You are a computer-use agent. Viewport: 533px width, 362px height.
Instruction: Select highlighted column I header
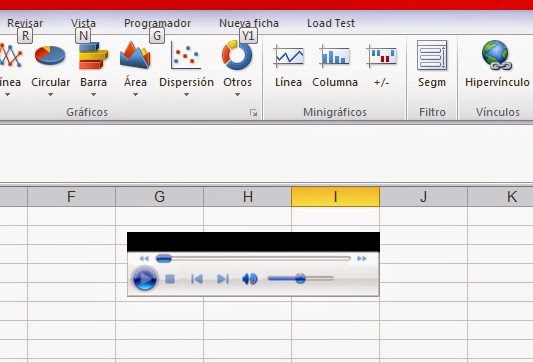coord(336,196)
